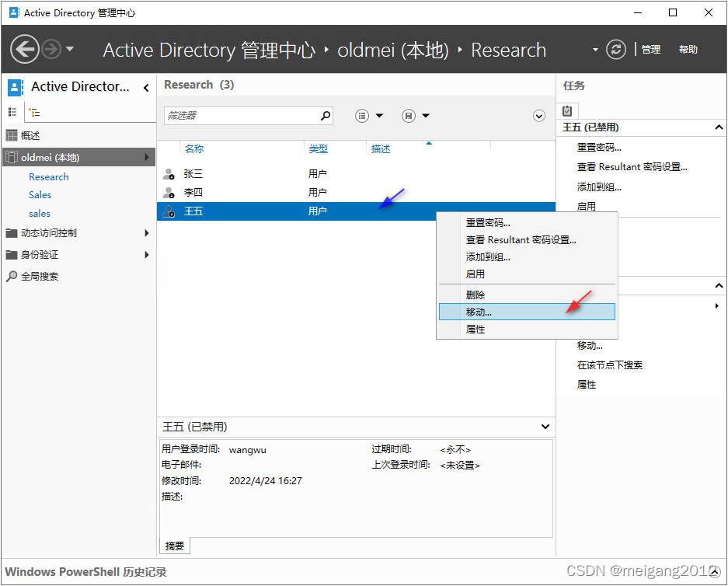Expand the submenu arrow in task pane

tap(717, 305)
